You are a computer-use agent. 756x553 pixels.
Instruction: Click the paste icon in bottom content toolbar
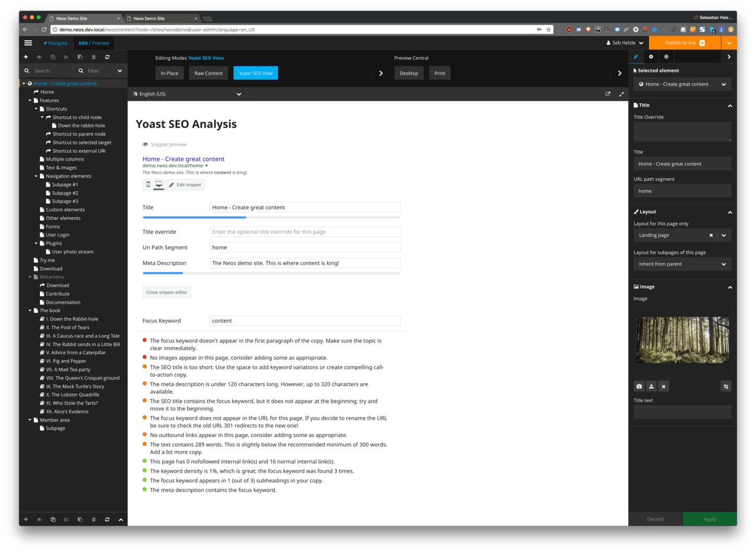(x=80, y=519)
